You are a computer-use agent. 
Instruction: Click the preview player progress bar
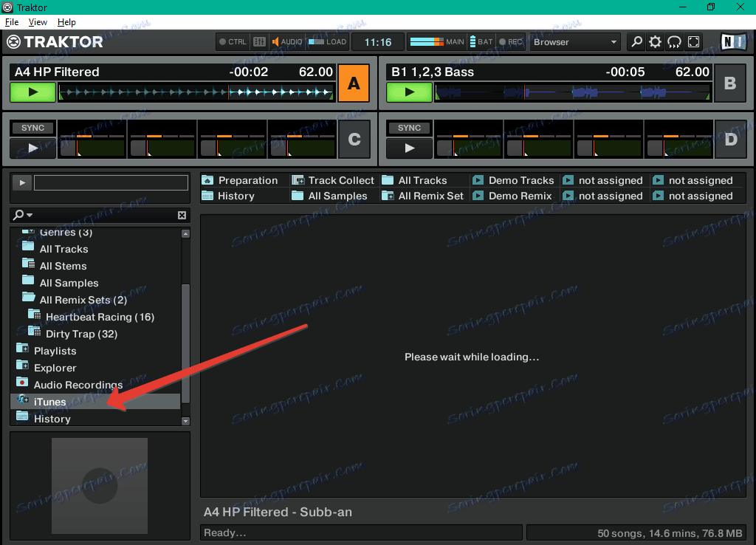[111, 183]
